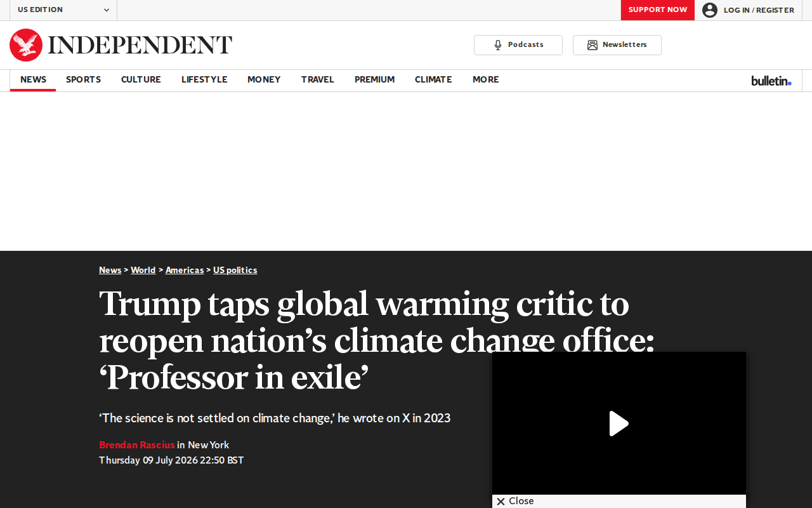
Task: Close the floating video via X icon
Action: [501, 502]
